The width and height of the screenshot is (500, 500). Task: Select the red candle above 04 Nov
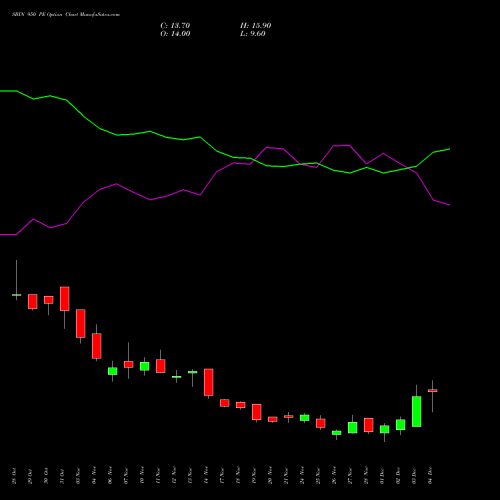pyautogui.click(x=97, y=346)
